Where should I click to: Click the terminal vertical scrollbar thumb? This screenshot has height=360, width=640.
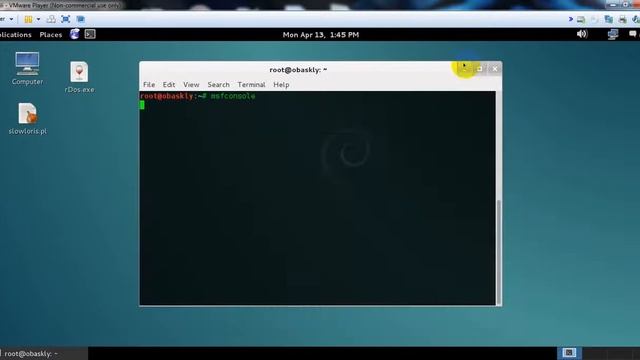499,252
